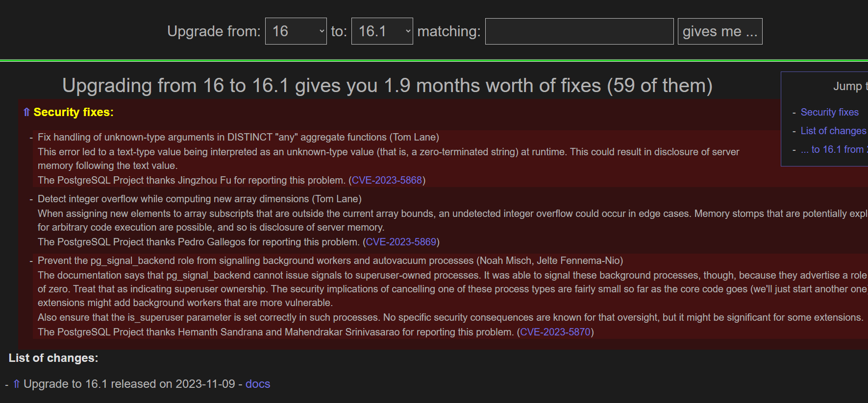Jump to List of changes via sidebar link
868x403 pixels.
(x=834, y=131)
